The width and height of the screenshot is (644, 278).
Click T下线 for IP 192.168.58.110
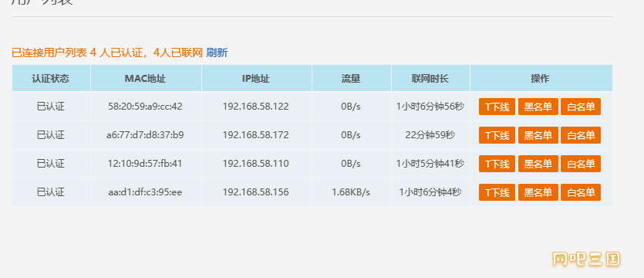497,164
